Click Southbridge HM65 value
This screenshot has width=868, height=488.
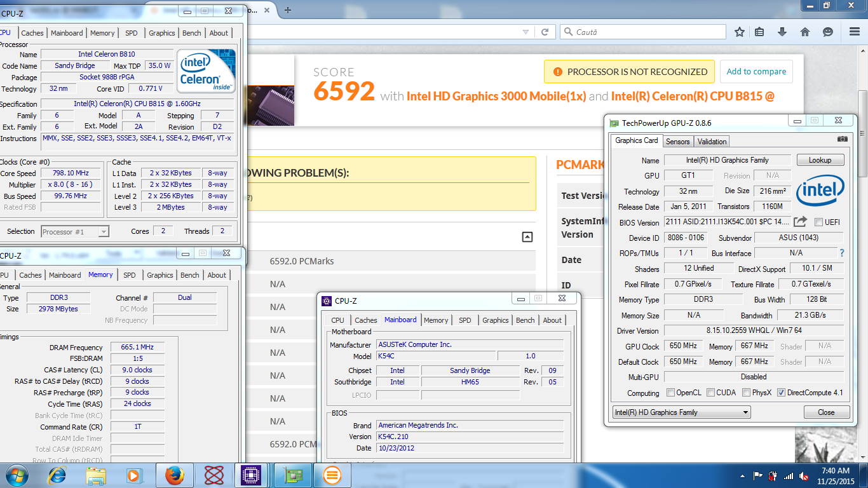click(470, 382)
